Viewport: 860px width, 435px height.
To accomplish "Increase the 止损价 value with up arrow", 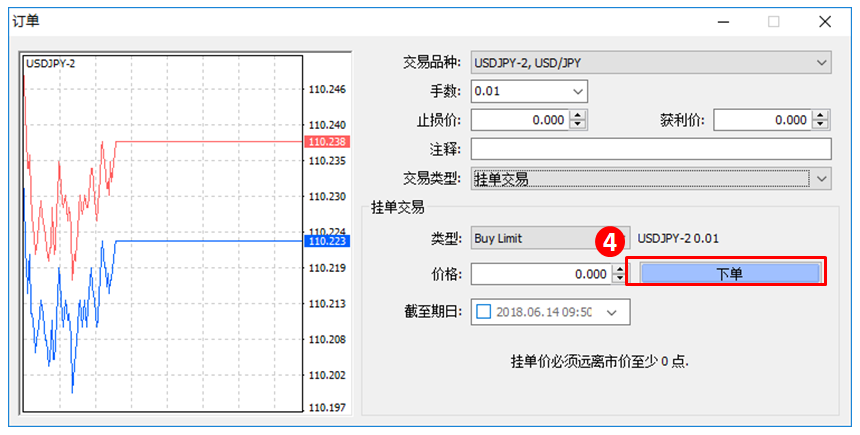I will point(578,115).
